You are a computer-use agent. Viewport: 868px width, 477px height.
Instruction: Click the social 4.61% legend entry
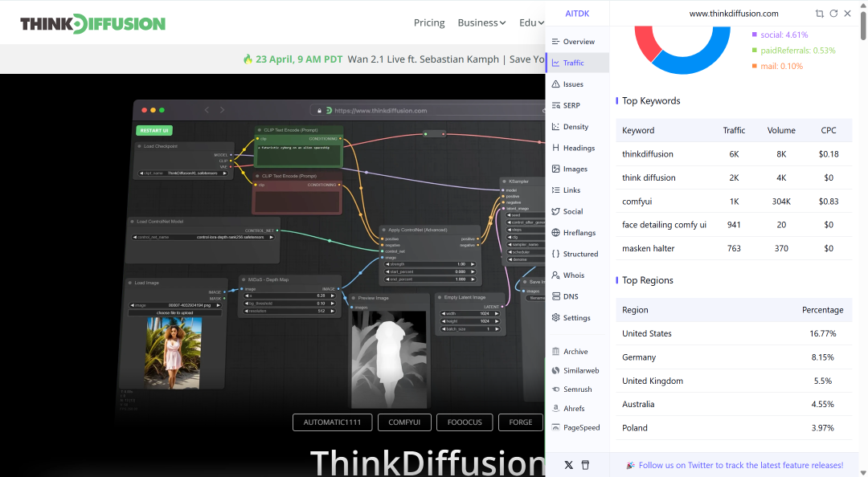pos(780,35)
